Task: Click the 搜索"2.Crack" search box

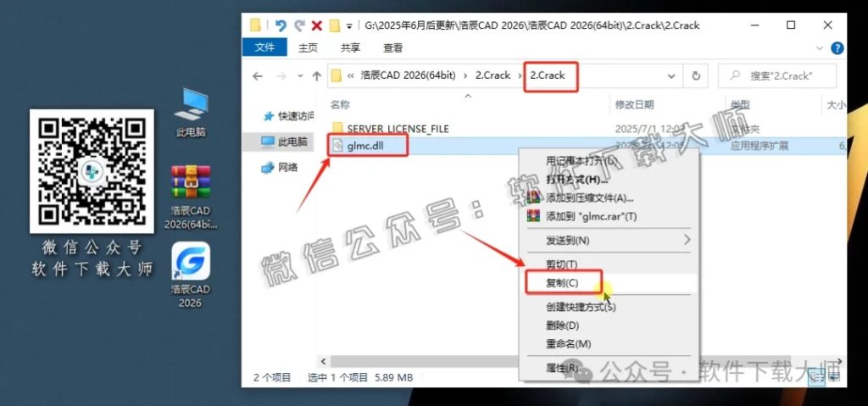Action: [x=777, y=76]
